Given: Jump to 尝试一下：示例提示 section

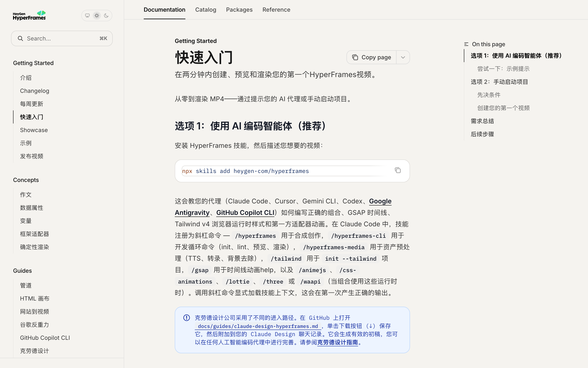Looking at the screenshot, I should [x=503, y=69].
